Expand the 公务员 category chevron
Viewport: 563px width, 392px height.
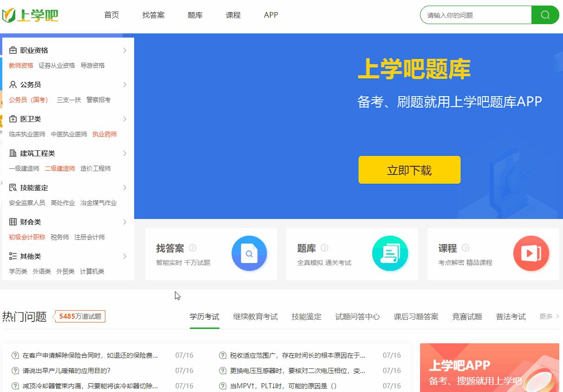pos(125,84)
